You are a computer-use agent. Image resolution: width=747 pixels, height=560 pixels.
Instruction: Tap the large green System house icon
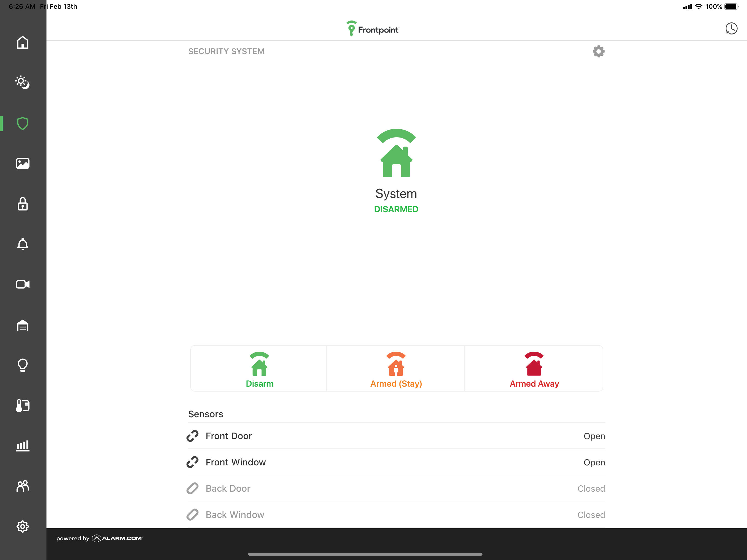point(396,153)
